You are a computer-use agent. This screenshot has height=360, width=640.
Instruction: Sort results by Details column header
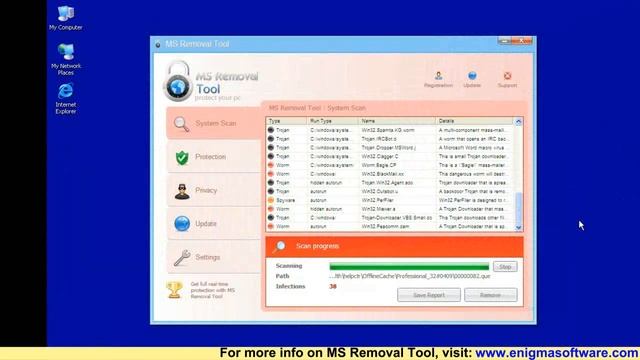point(475,121)
